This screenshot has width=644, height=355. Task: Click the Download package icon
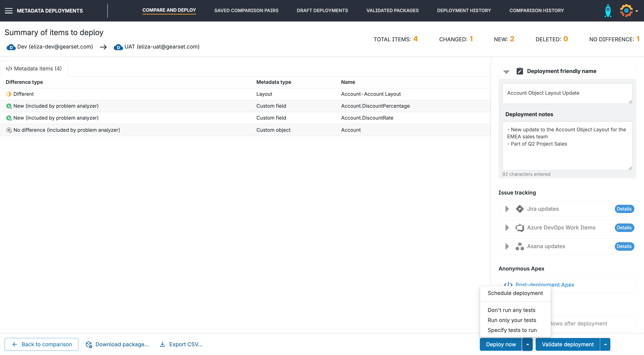[x=89, y=344]
